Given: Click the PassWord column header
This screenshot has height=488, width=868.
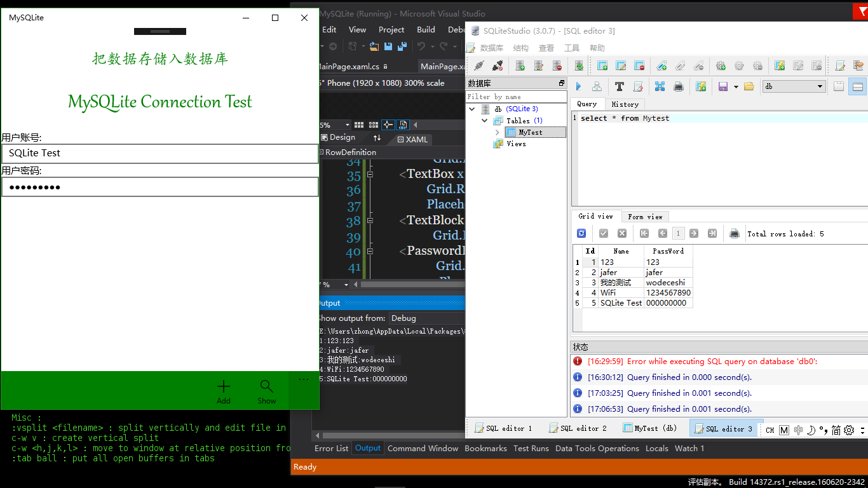Looking at the screenshot, I should [668, 251].
